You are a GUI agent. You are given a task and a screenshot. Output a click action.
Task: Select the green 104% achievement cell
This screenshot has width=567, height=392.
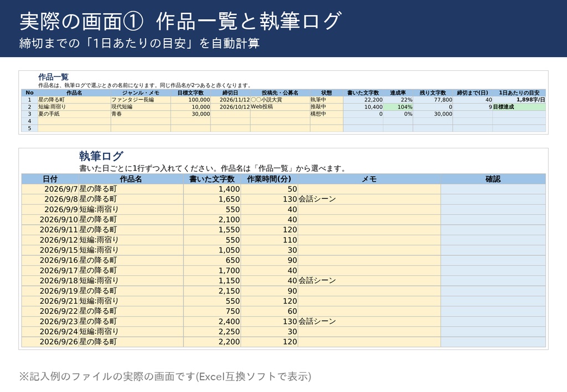click(398, 107)
